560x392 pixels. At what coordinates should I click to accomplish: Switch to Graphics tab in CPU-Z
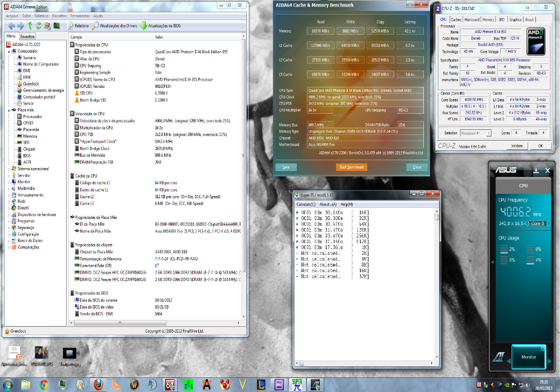pyautogui.click(x=515, y=20)
